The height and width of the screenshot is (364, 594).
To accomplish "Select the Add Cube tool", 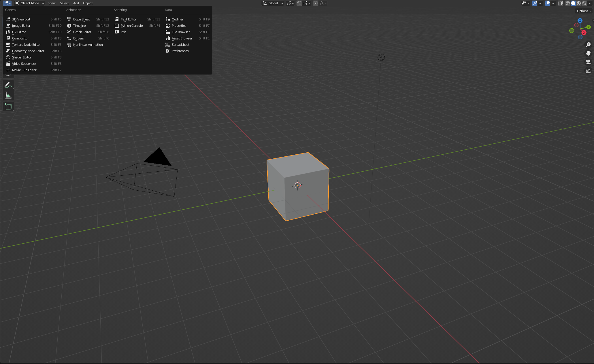I will click(x=8, y=107).
